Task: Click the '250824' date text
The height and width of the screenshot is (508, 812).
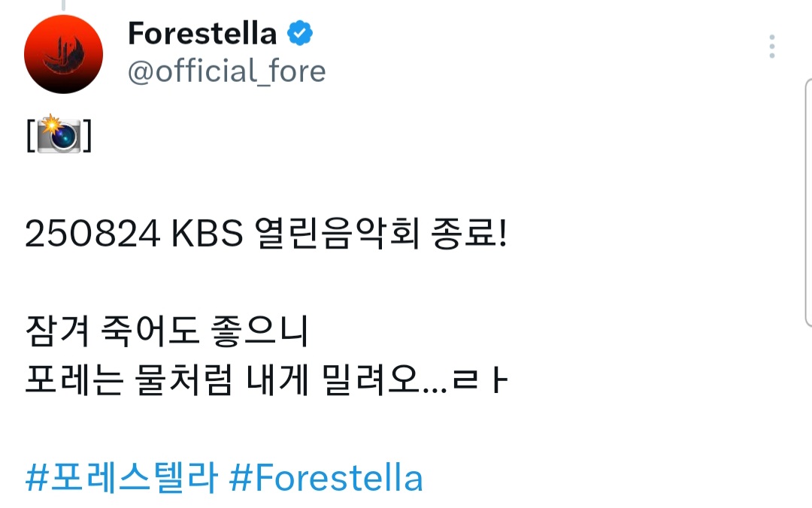Action: click(92, 236)
